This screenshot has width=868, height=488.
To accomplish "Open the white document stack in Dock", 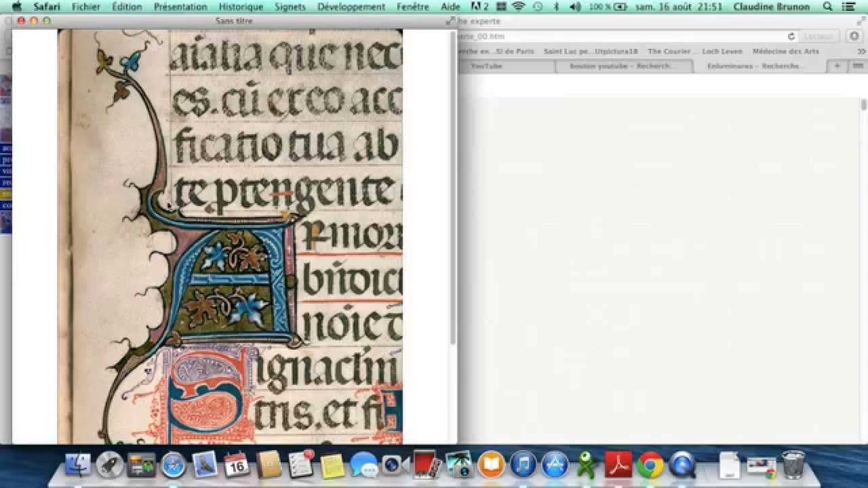I will 729,465.
